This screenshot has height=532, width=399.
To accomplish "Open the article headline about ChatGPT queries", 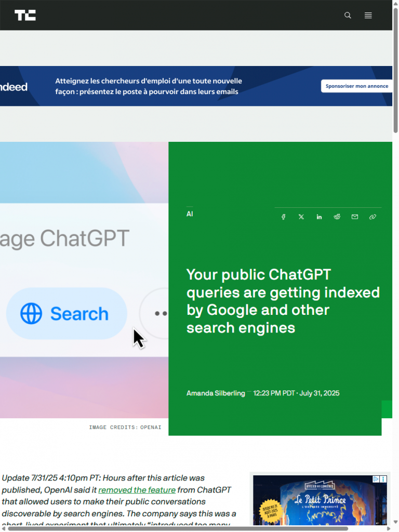I will click(x=283, y=301).
